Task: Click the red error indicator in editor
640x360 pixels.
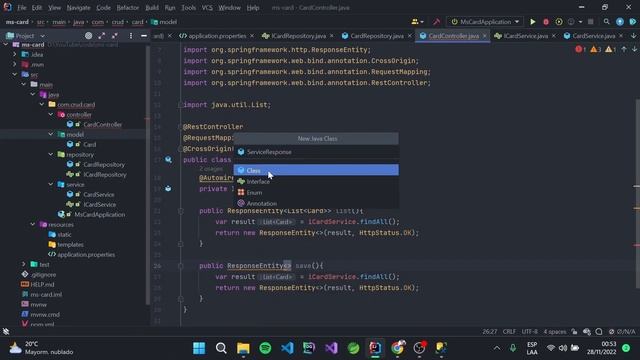Action: coord(580,49)
